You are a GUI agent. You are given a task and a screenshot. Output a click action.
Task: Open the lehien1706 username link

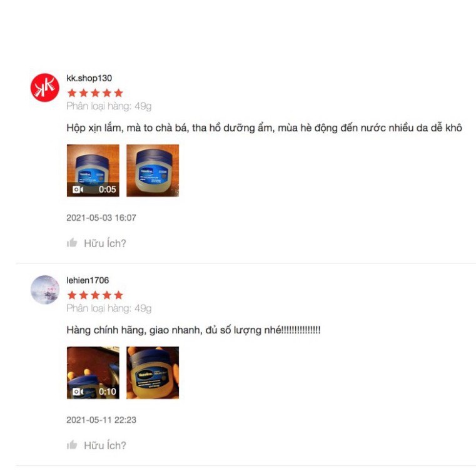(x=88, y=280)
